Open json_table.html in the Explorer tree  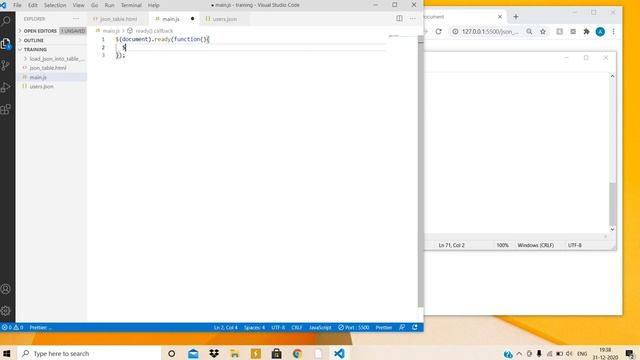tap(48, 68)
